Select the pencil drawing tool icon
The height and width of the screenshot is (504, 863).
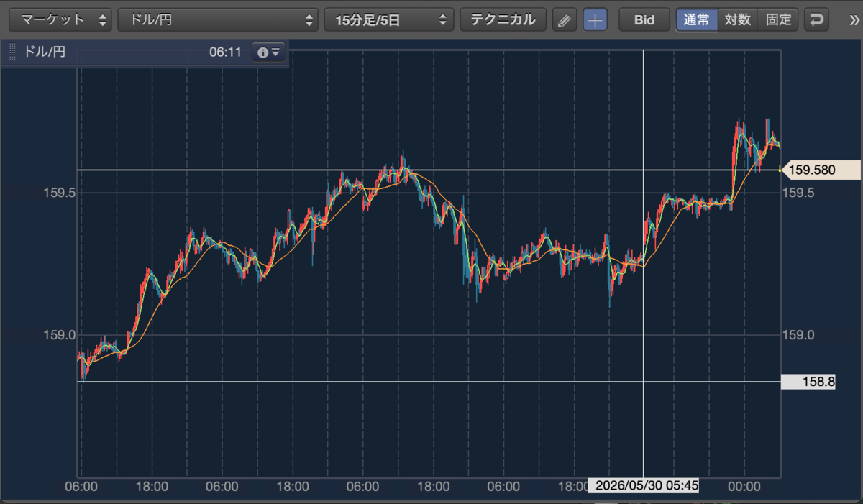[565, 20]
